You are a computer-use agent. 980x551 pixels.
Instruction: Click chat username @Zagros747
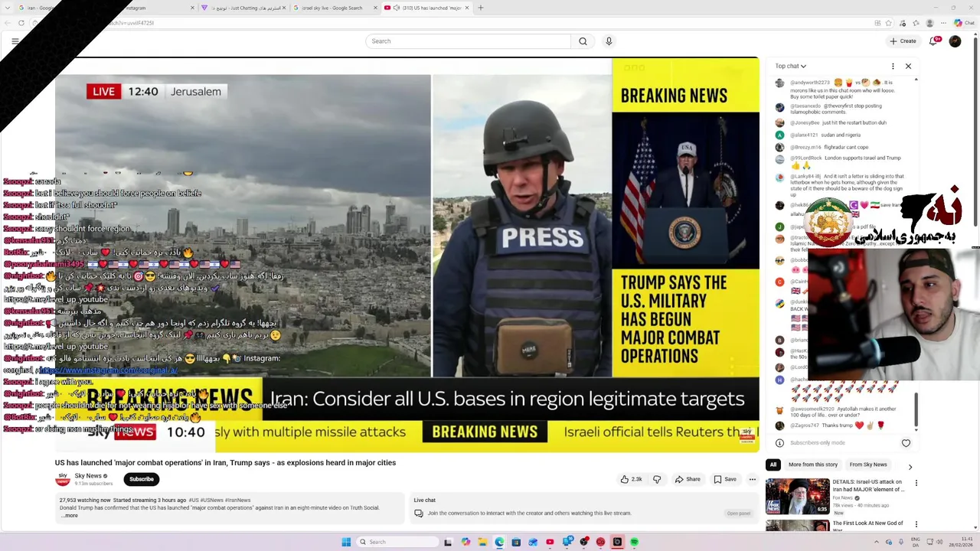805,425
